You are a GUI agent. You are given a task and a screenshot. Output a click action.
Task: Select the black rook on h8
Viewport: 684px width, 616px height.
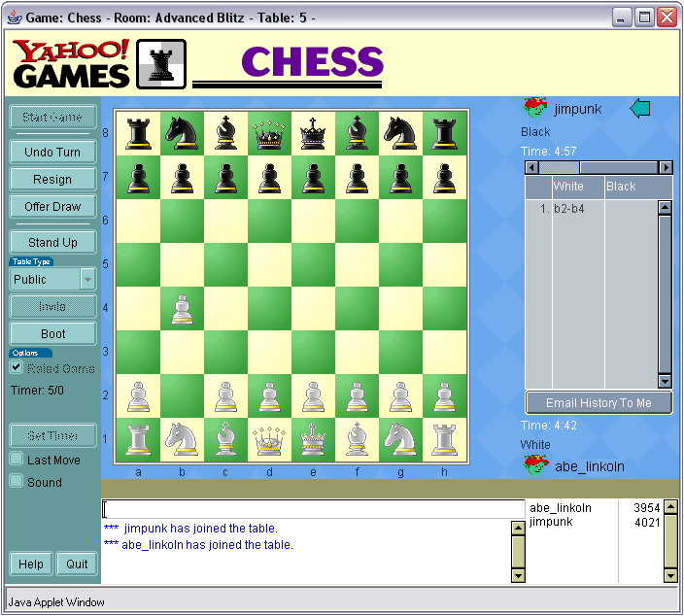pos(444,133)
